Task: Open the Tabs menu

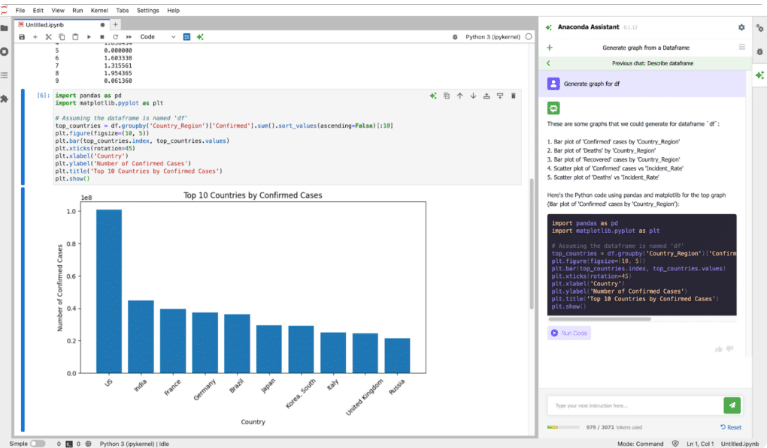Action: click(122, 10)
